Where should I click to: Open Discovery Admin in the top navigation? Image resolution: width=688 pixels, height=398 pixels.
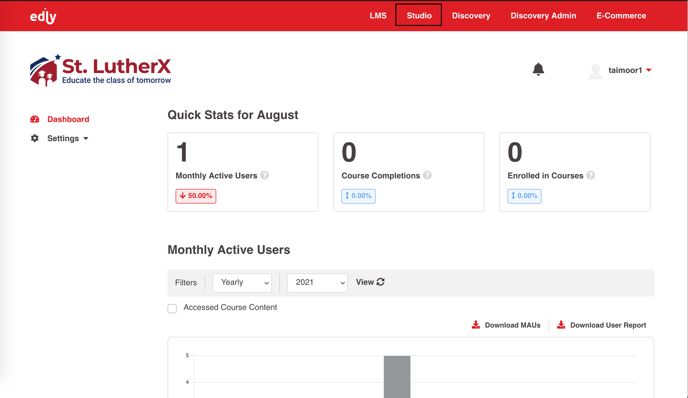543,16
